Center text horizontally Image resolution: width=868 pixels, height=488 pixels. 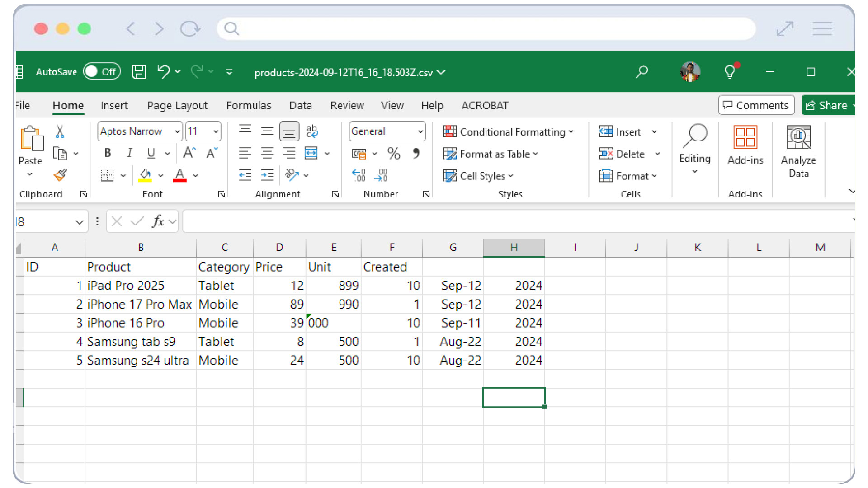point(267,153)
